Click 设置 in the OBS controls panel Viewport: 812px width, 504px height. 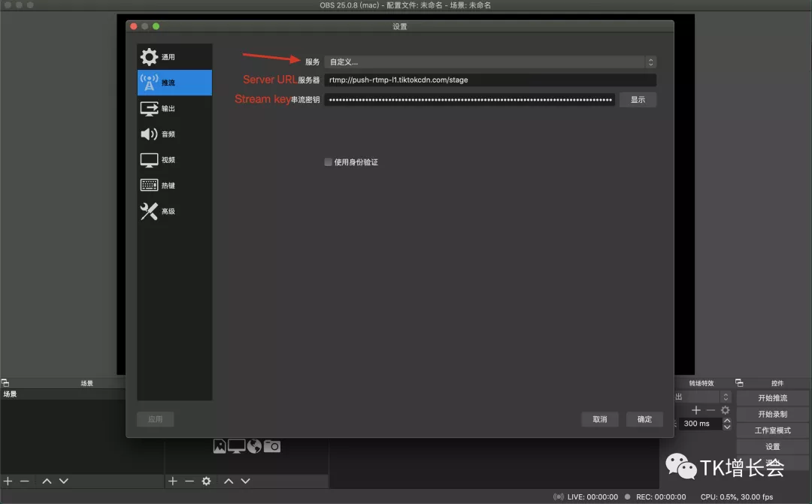point(773,447)
